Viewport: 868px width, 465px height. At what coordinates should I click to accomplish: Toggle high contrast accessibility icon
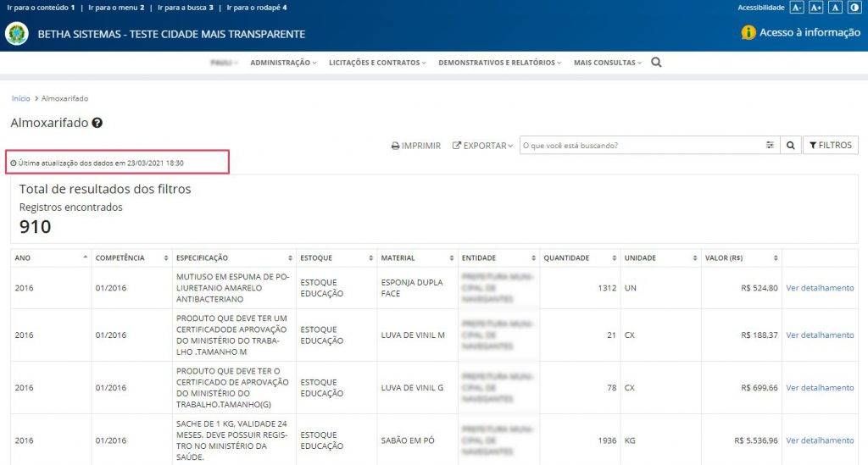click(854, 8)
